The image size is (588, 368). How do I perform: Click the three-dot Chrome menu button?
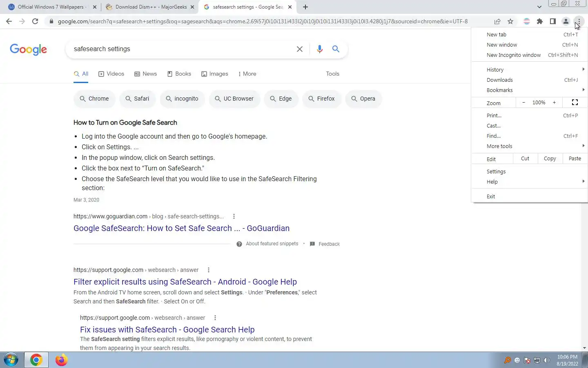click(x=579, y=21)
